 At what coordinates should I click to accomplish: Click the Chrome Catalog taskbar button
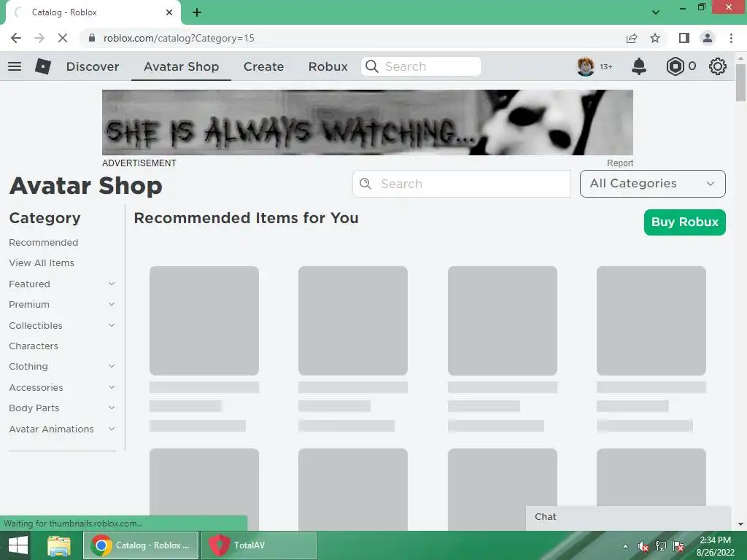[141, 545]
